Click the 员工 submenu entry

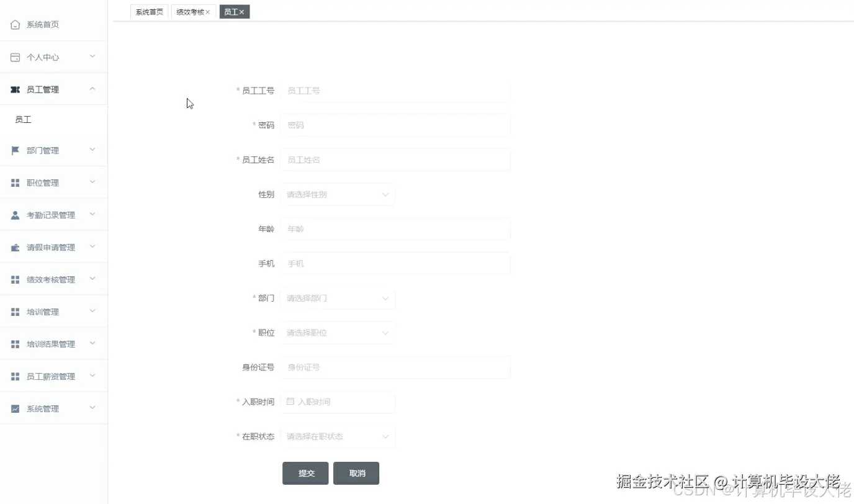pyautogui.click(x=23, y=119)
